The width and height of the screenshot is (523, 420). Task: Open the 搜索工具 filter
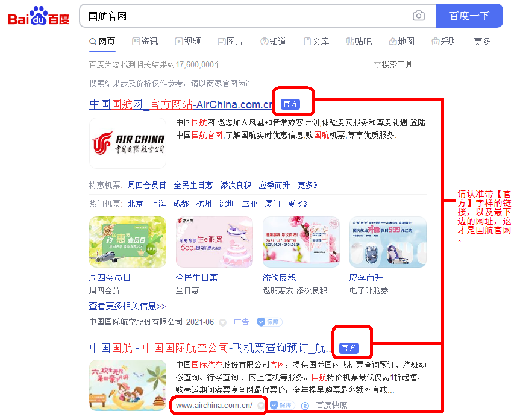point(393,64)
